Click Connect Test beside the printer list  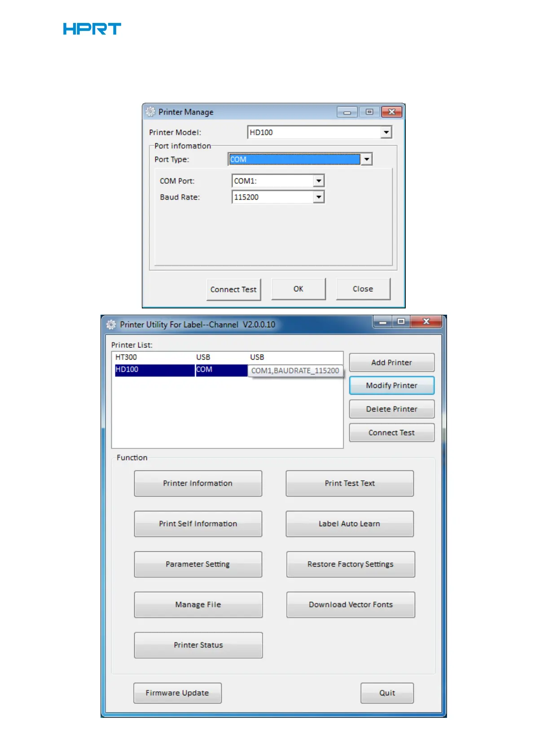click(392, 432)
